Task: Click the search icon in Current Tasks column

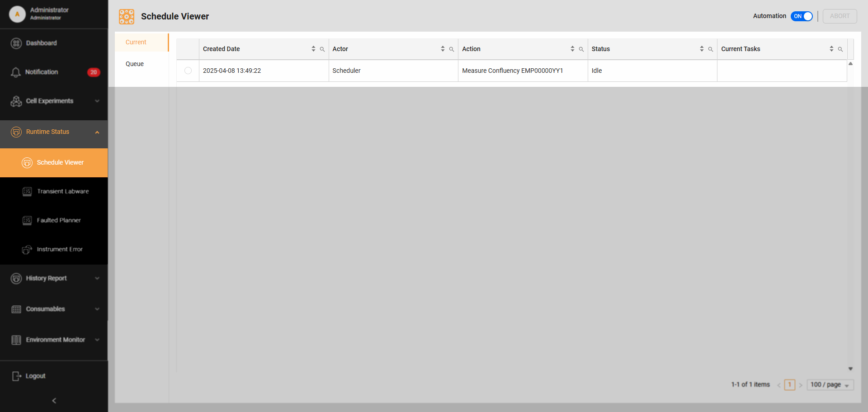Action: click(x=840, y=49)
